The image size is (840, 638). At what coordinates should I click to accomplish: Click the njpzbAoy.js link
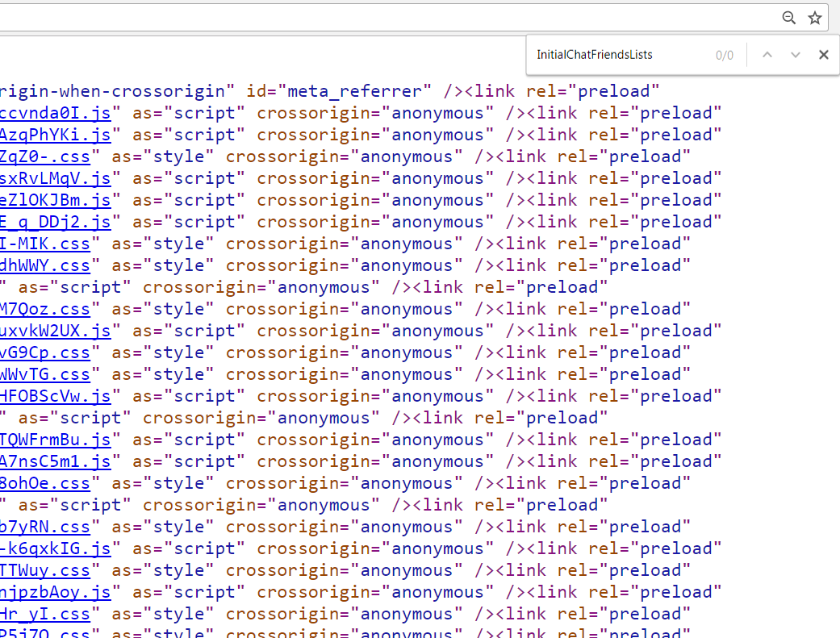(55, 592)
